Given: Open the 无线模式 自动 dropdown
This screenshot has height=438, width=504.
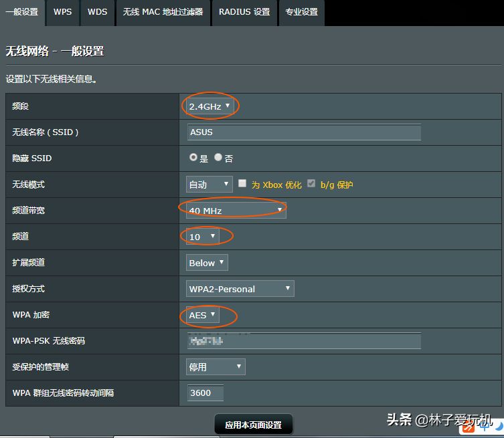Looking at the screenshot, I should [x=209, y=185].
